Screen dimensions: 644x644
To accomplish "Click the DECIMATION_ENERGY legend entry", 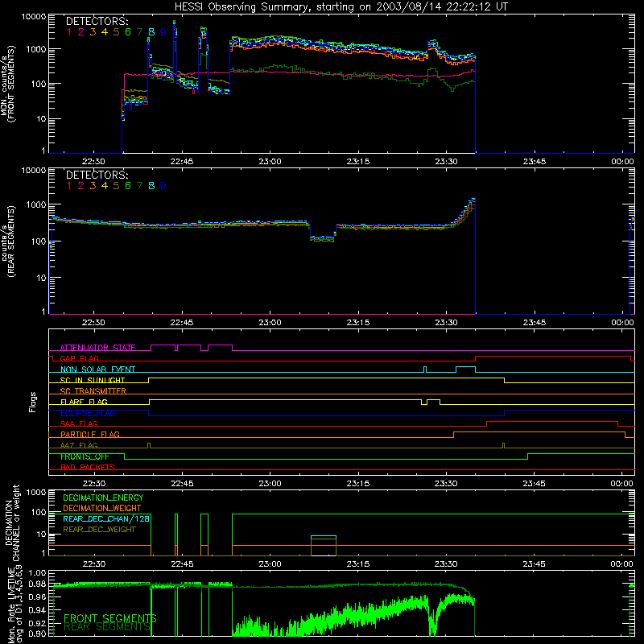I will pyautogui.click(x=103, y=497).
